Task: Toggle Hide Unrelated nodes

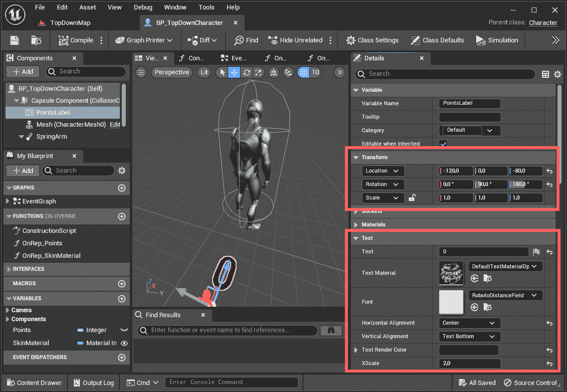Action: coord(295,40)
